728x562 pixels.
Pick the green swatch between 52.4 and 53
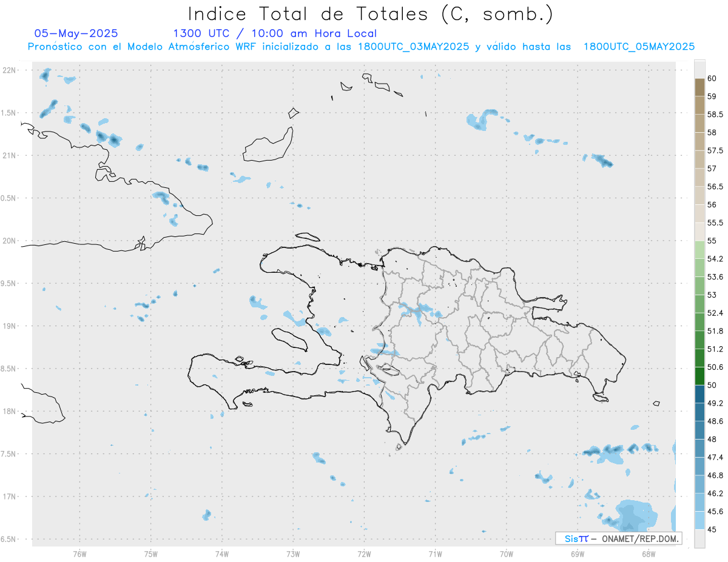click(699, 304)
